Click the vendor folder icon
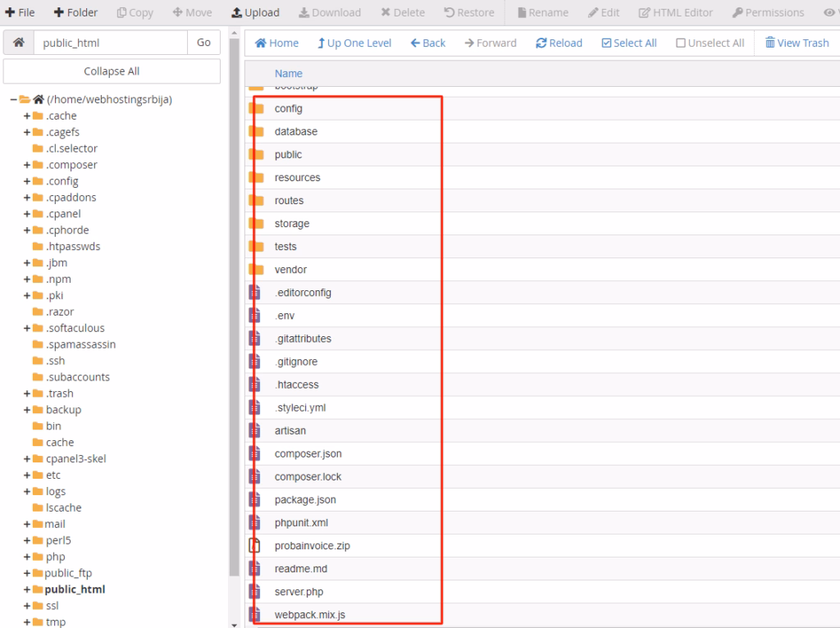The width and height of the screenshot is (840, 628). 257,270
